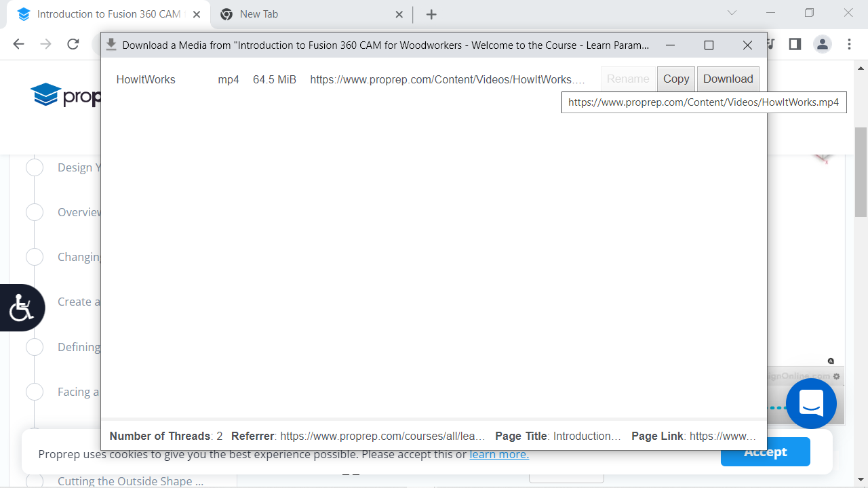
Task: Open the 'Overview' lesson in the sidebar
Action: tap(79, 212)
